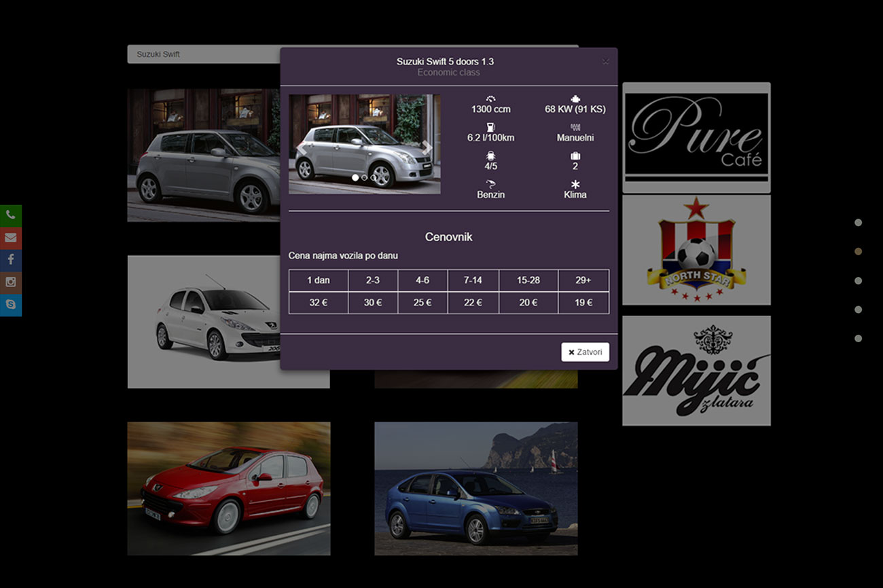Click the '20 €' price cell
The image size is (883, 588).
[528, 302]
